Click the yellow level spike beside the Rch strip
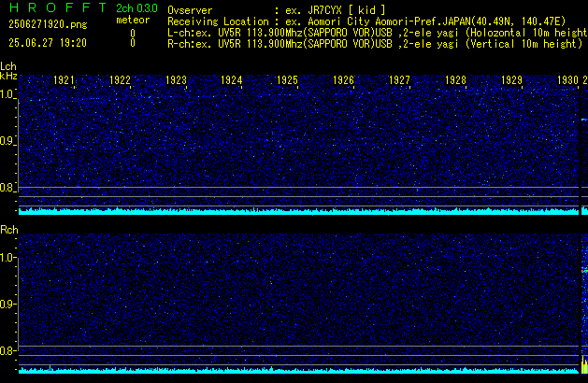588x383 pixels. click(584, 365)
